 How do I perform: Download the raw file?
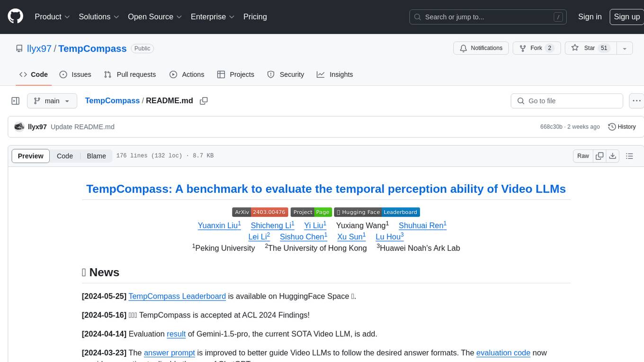click(x=613, y=156)
